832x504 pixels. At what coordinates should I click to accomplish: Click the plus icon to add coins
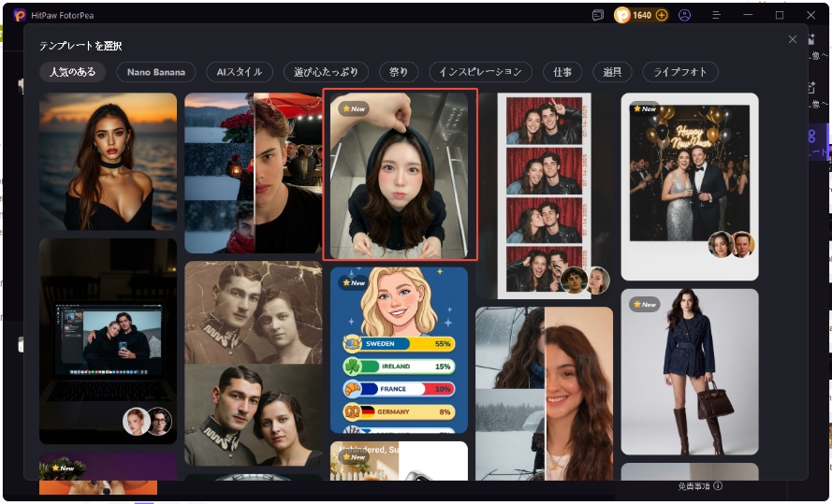click(662, 15)
